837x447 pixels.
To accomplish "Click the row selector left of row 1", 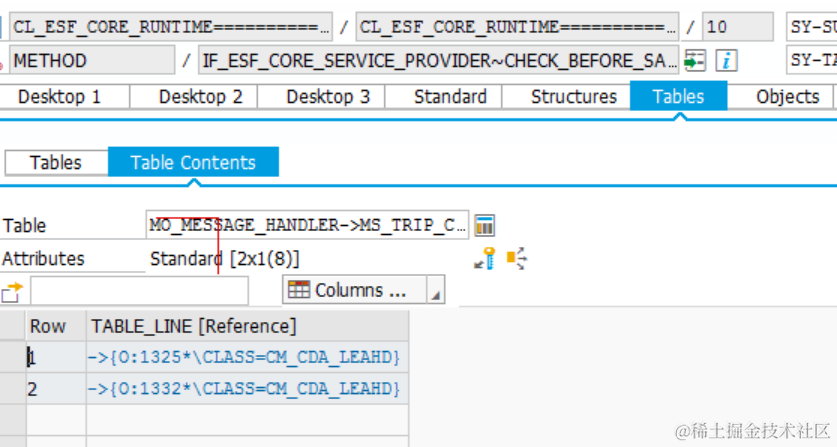I will pyautogui.click(x=12, y=357).
